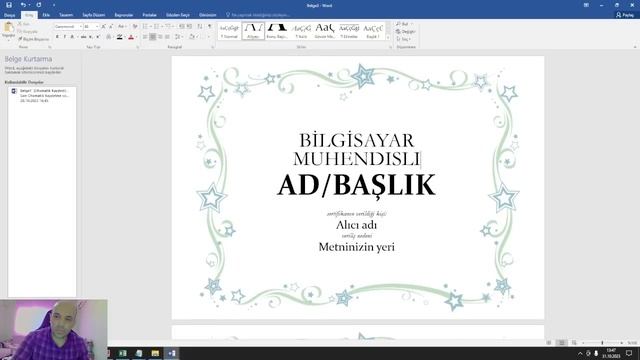Adjust the zoom slider in status bar
640x360 pixels.
pyautogui.click(x=602, y=343)
